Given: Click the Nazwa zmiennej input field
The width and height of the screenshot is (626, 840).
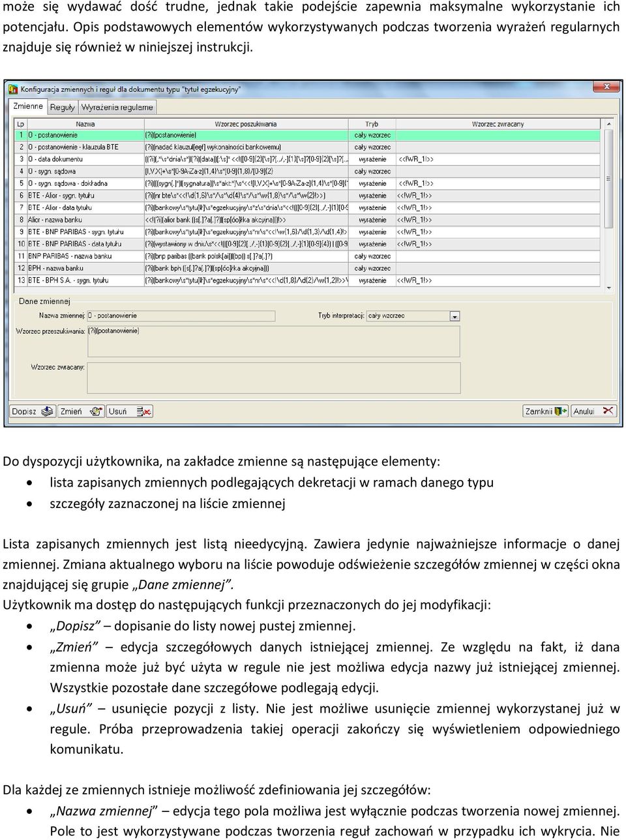Looking at the screenshot, I should (181, 316).
